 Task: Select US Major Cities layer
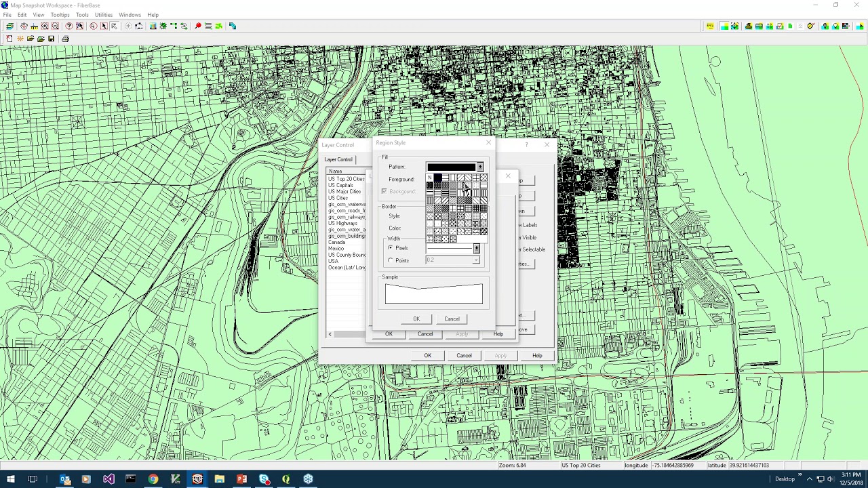tap(345, 192)
